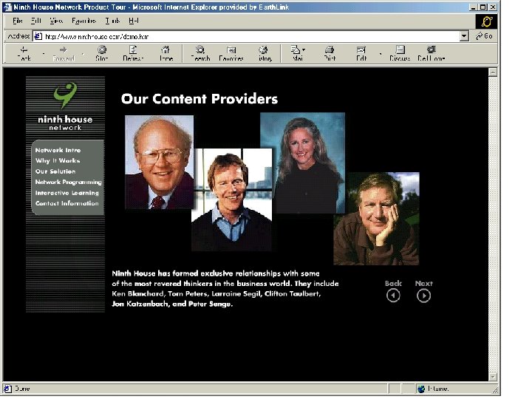Image resolution: width=532 pixels, height=399 pixels.
Task: Click the vertical scrollbar up arrow
Action: 493,72
